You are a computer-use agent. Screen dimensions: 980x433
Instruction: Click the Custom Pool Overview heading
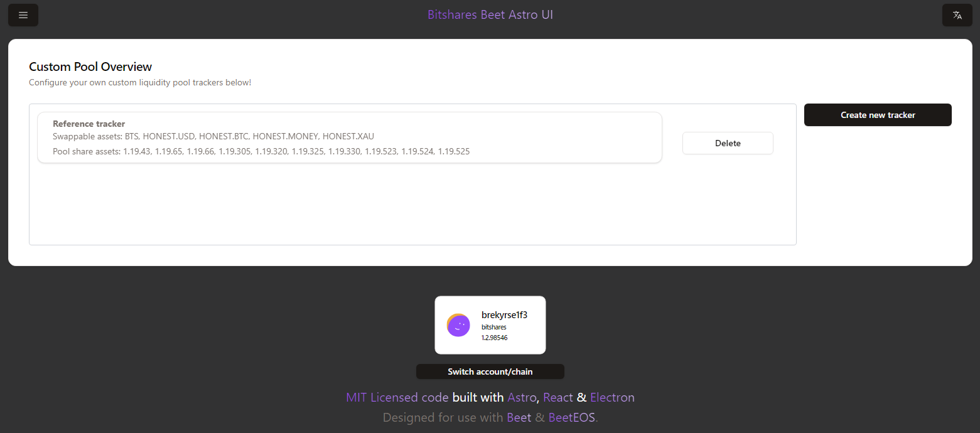point(90,67)
